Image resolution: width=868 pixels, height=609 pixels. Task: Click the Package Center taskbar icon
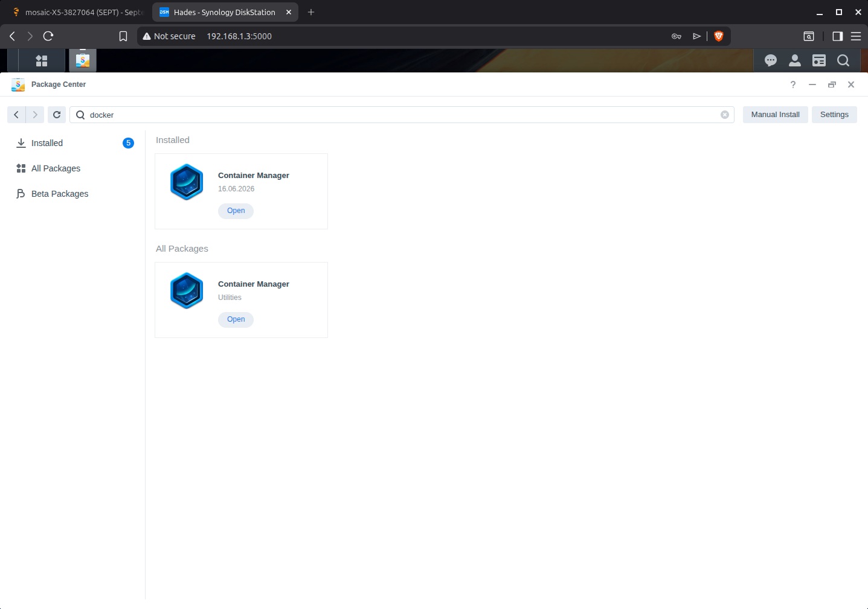pyautogui.click(x=83, y=60)
